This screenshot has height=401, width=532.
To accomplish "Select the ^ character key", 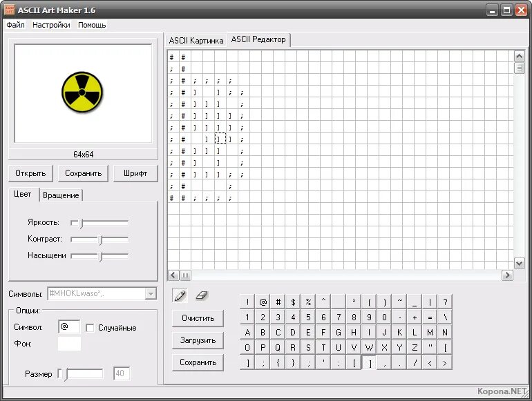I will click(323, 302).
